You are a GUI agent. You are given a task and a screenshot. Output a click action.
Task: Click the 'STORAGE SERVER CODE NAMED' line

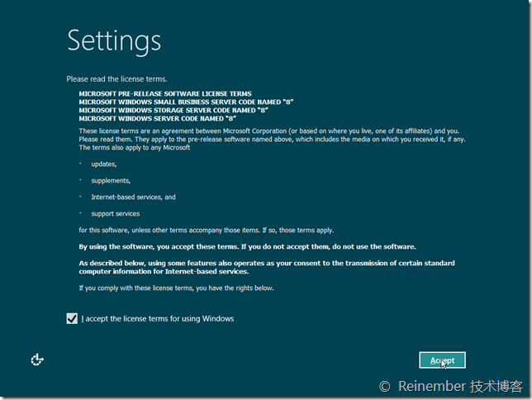pos(173,111)
